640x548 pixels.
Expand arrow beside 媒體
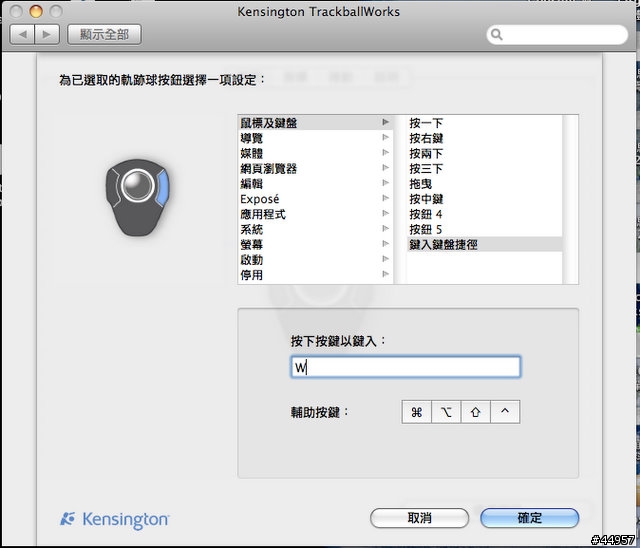(385, 153)
